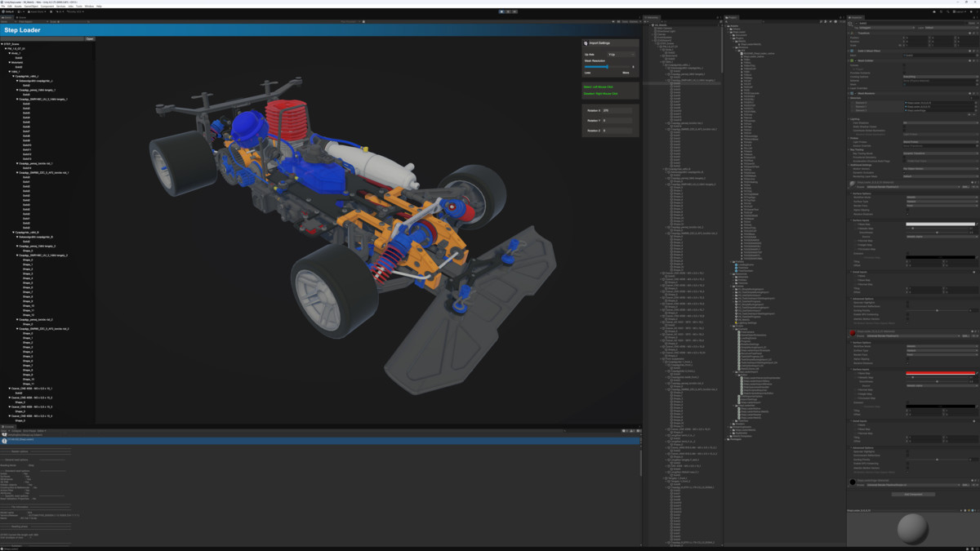Select the Console tab

point(8,426)
